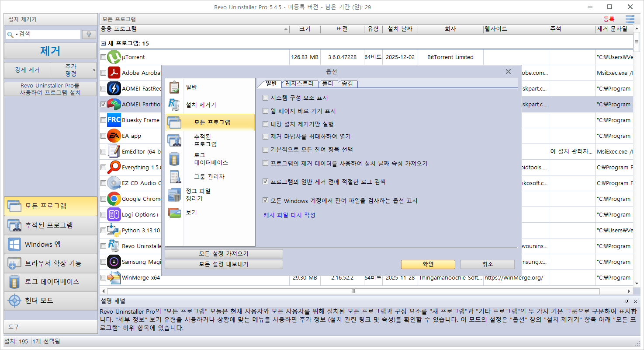Uncheck 일반 제거 전에 적절한 로그 검색
The width and height of the screenshot is (644, 350).
265,182
